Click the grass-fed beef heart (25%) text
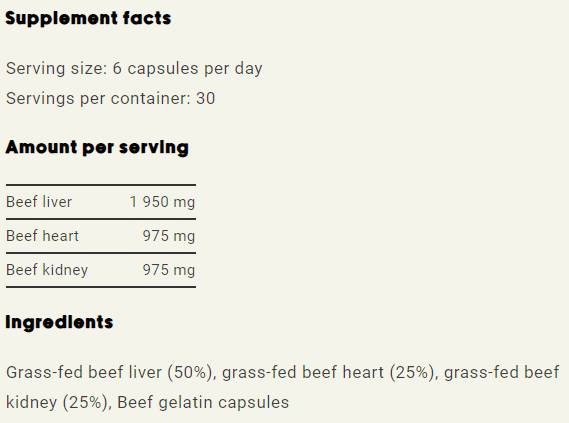The image size is (569, 423). click(328, 373)
